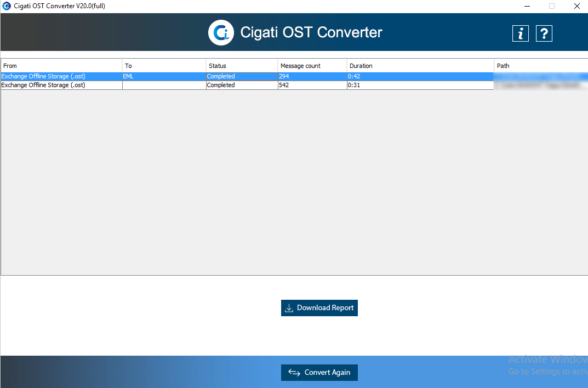The width and height of the screenshot is (588, 388).
Task: Select the EML cell in first row
Action: coord(164,77)
